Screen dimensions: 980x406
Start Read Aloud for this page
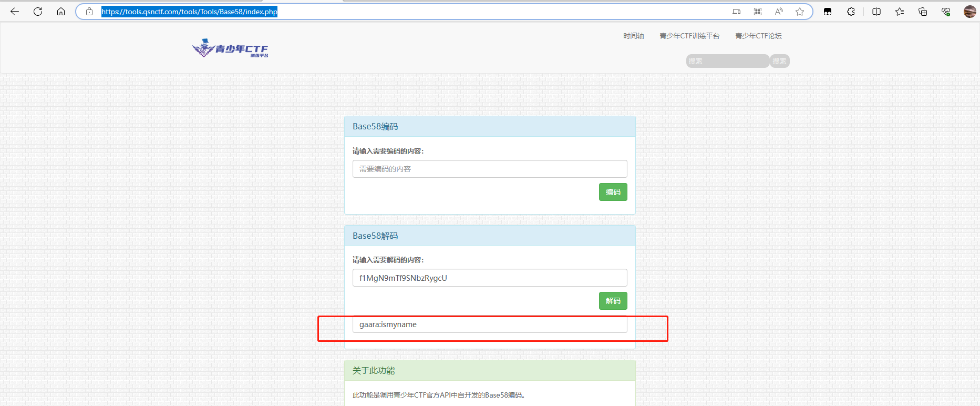pyautogui.click(x=779, y=12)
